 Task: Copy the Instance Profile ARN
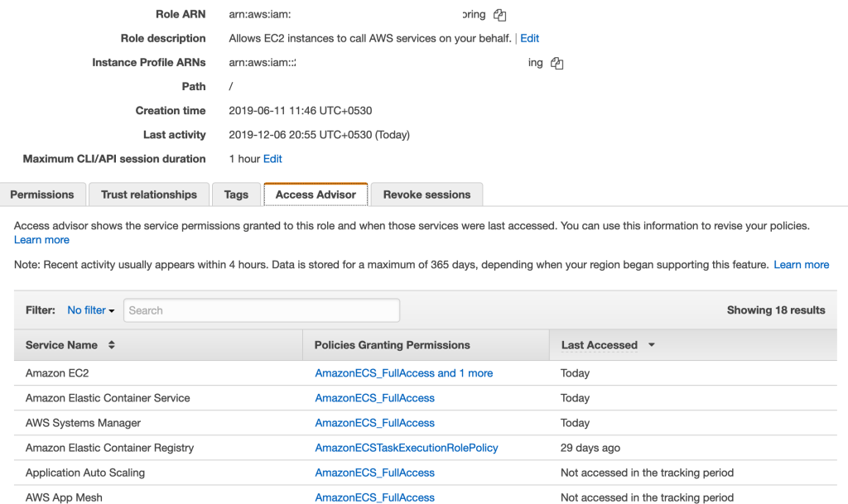tap(556, 63)
